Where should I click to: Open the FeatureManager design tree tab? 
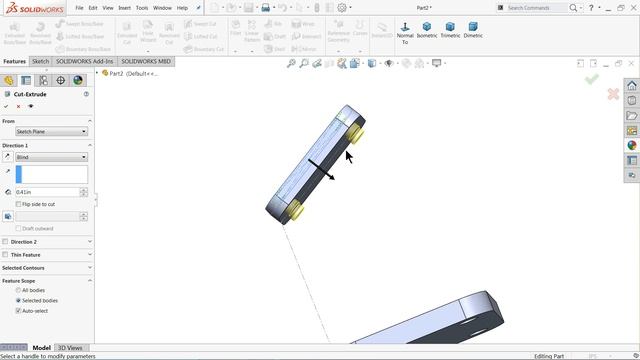9,80
